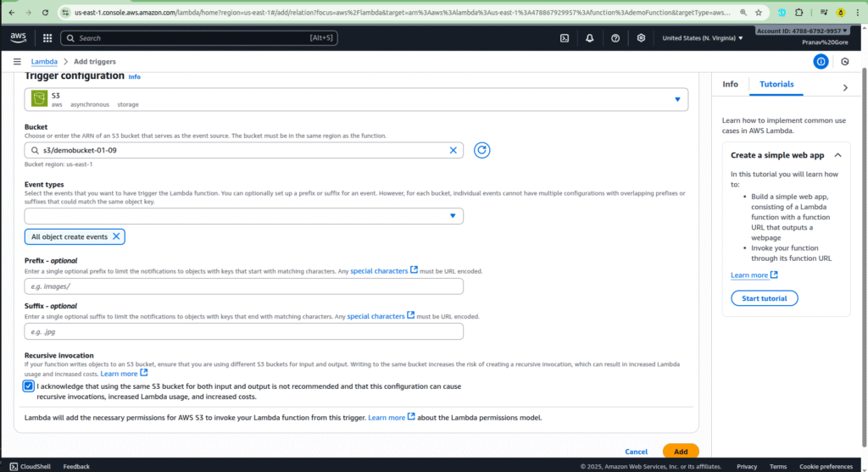This screenshot has height=472, width=868.
Task: Click the AWS logo home icon
Action: point(18,37)
